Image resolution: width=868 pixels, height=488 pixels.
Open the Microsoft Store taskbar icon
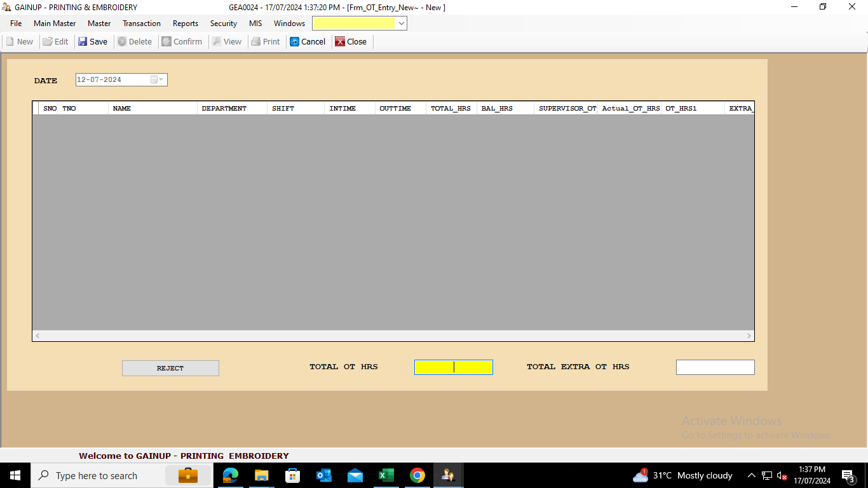292,475
